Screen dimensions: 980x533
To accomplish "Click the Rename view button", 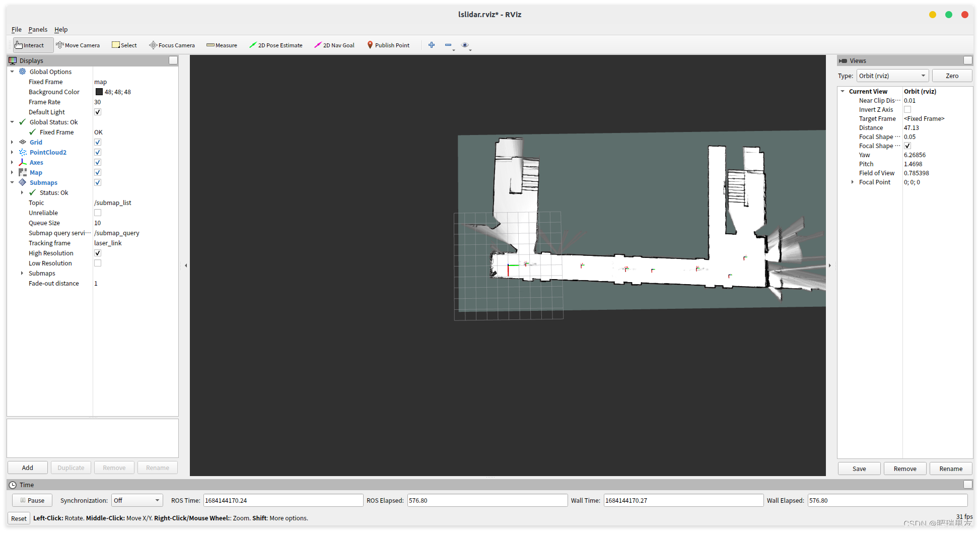I will (951, 469).
